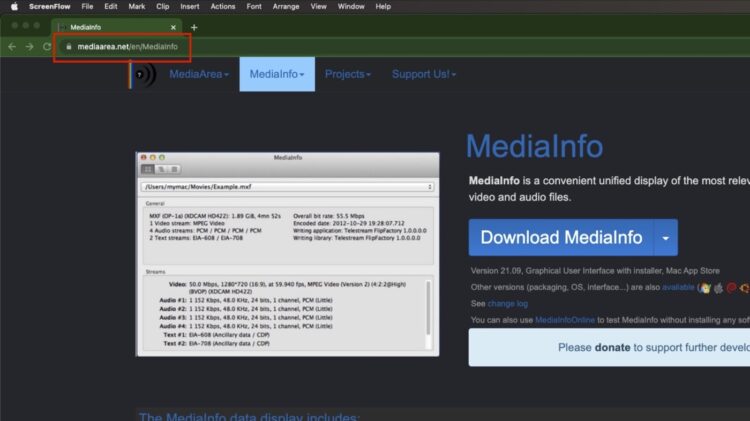Click the Windows OS version icon
The width and height of the screenshot is (750, 421).
tap(704, 287)
